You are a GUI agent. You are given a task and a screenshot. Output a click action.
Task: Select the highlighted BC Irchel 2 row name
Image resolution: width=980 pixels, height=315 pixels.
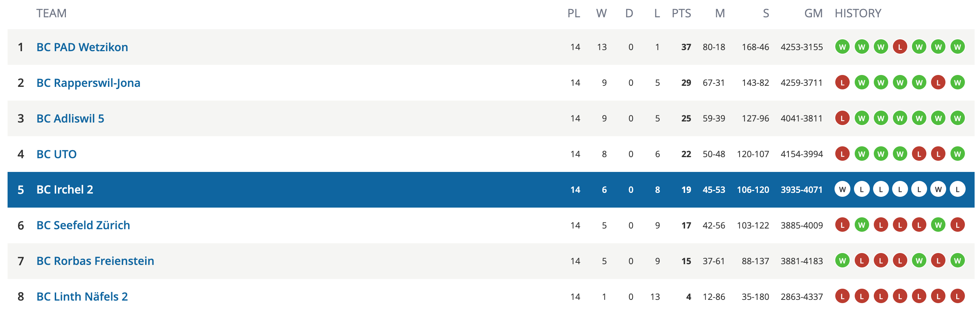click(65, 190)
